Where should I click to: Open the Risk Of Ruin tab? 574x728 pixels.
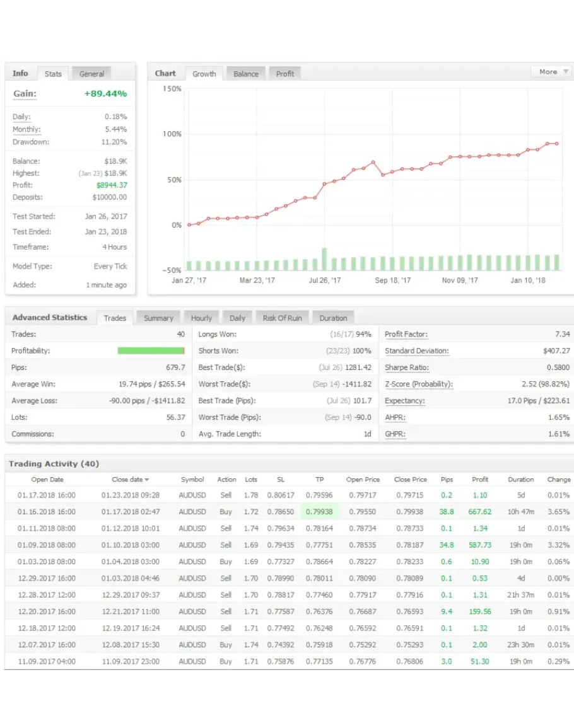tap(282, 318)
